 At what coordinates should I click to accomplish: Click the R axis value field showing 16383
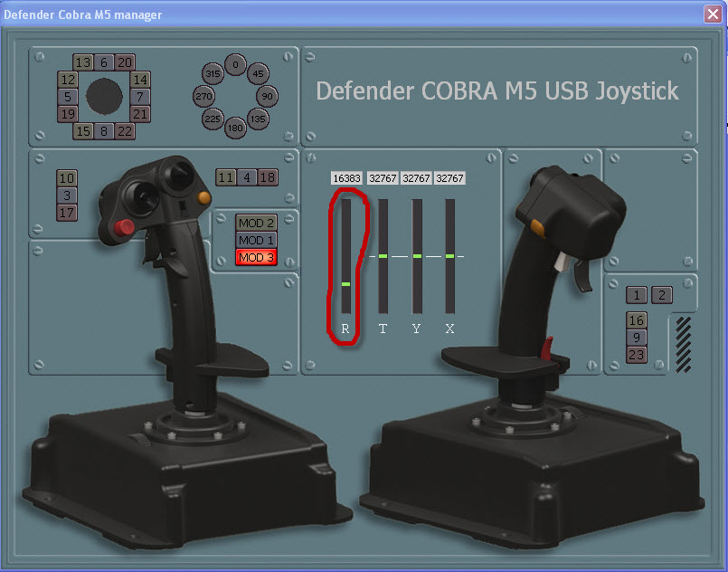click(x=347, y=178)
